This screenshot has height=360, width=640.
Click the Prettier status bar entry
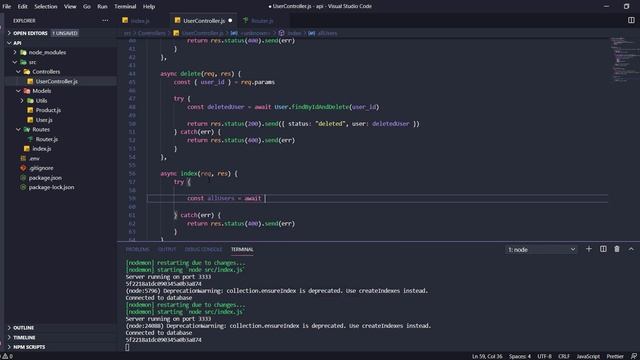click(615, 356)
